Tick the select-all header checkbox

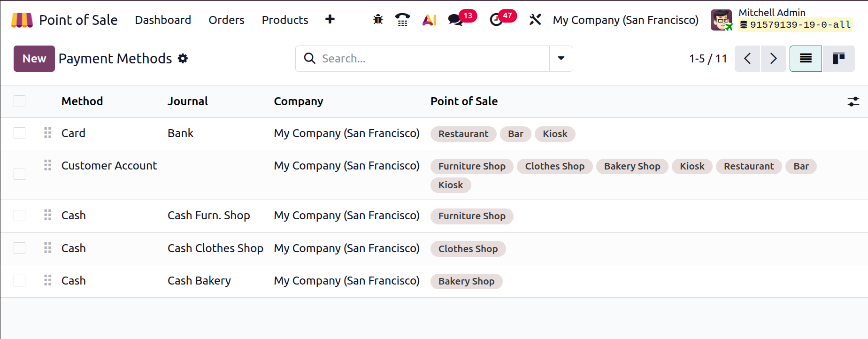click(x=20, y=101)
